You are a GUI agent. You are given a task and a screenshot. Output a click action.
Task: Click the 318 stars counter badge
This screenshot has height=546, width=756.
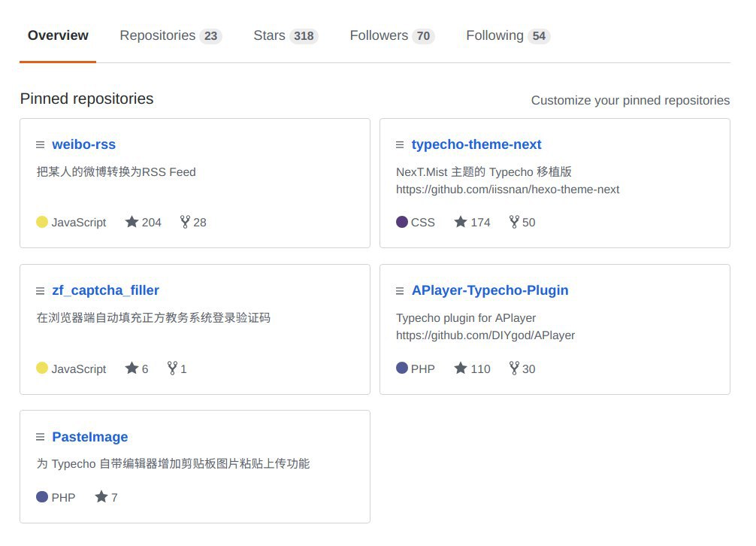(x=304, y=36)
